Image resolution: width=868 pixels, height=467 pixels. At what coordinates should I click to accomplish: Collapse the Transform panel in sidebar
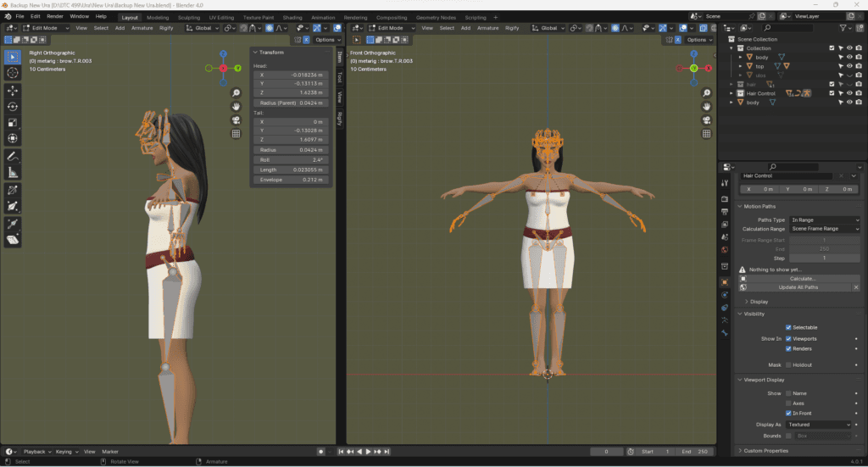[x=270, y=52]
